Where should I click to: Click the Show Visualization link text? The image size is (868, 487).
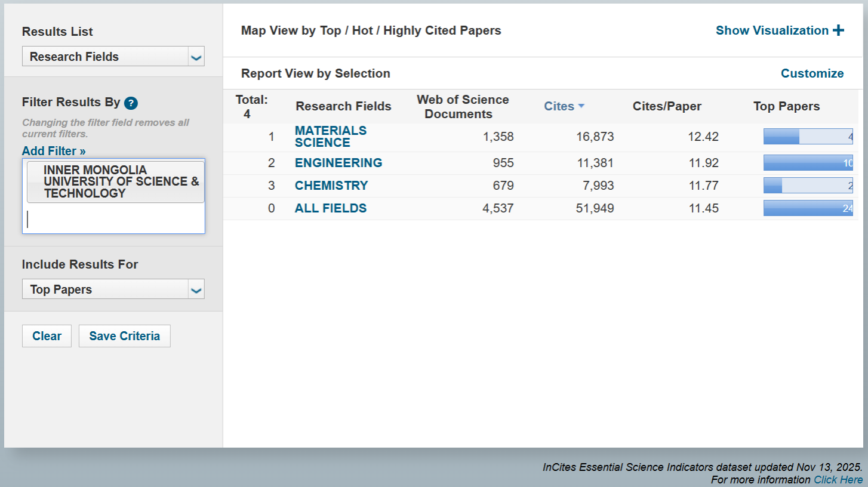[x=772, y=30]
